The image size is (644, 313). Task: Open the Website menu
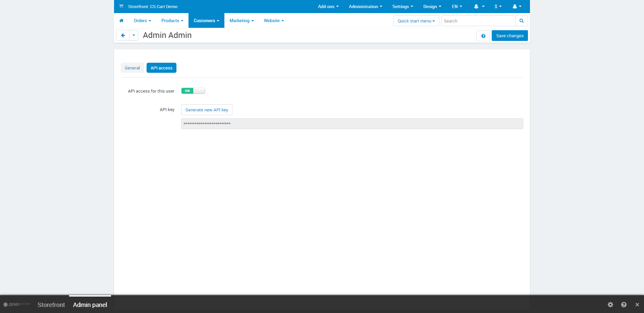pyautogui.click(x=274, y=20)
